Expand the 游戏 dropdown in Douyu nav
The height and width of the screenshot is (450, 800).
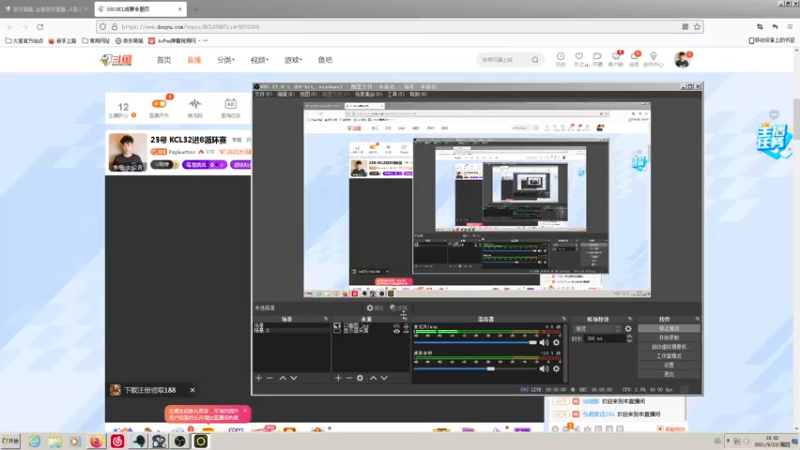pos(293,60)
